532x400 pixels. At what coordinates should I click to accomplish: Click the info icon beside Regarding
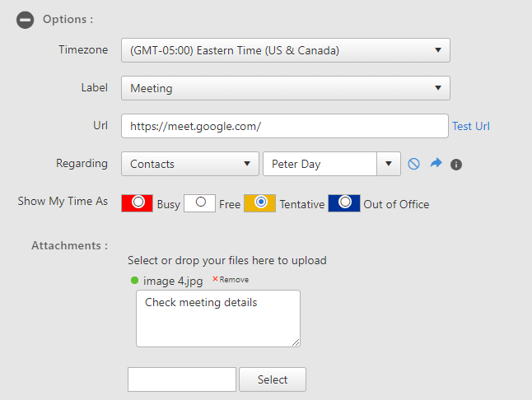coord(456,165)
